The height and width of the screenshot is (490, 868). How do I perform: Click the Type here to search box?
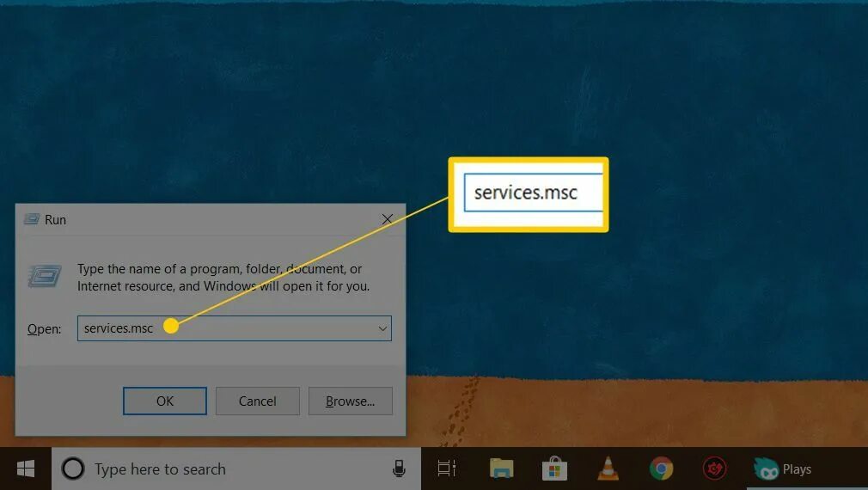click(x=235, y=469)
